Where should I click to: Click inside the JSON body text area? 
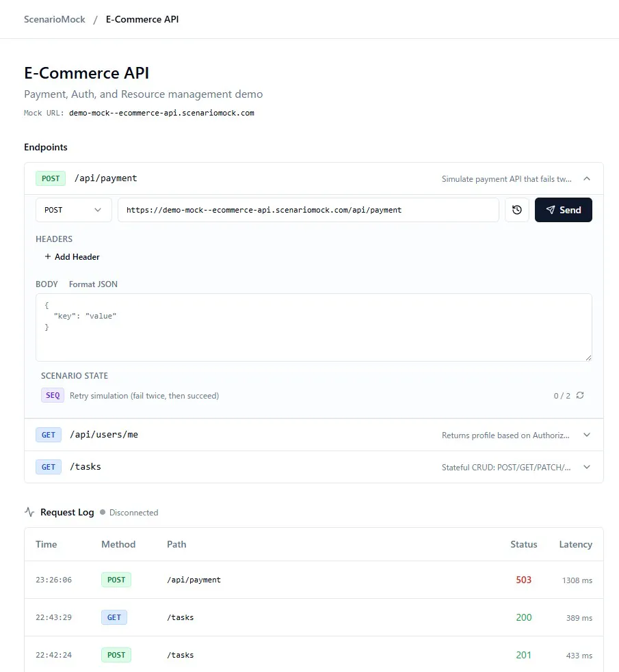point(314,327)
